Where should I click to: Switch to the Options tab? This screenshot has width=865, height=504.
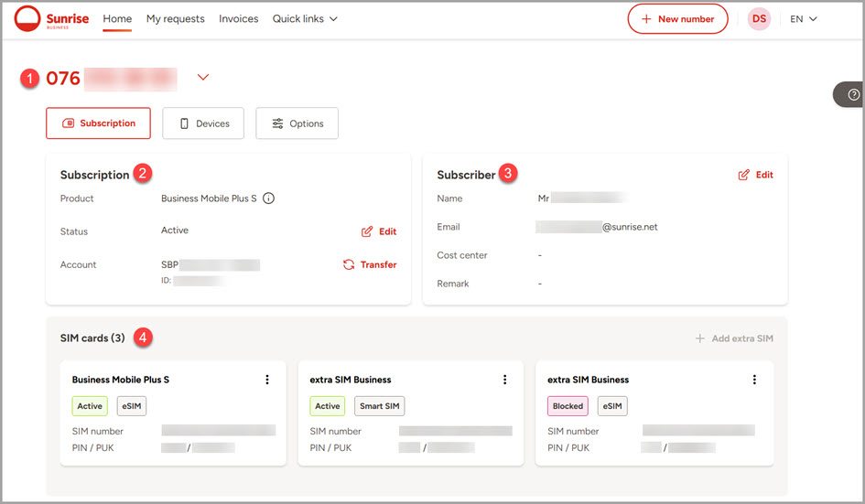[x=297, y=123]
